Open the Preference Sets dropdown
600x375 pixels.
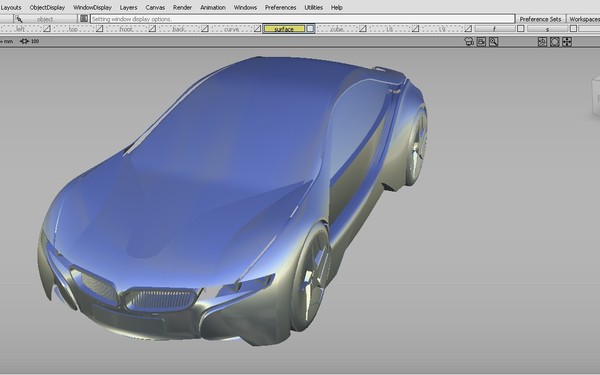coord(540,19)
